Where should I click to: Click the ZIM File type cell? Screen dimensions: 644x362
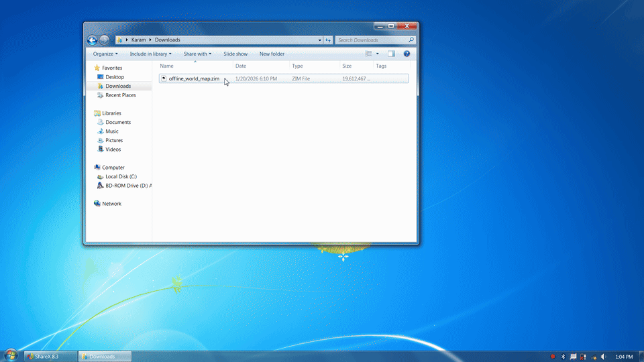(301, 78)
